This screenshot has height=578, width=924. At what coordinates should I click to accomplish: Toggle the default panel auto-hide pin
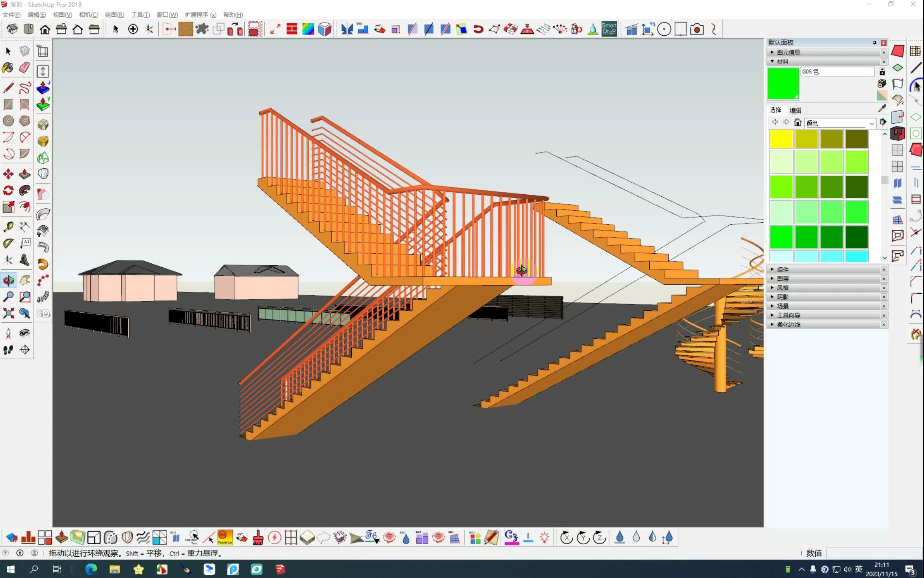coord(874,43)
